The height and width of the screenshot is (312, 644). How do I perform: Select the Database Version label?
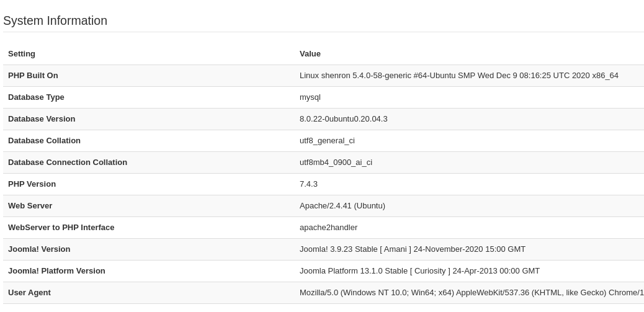click(42, 119)
